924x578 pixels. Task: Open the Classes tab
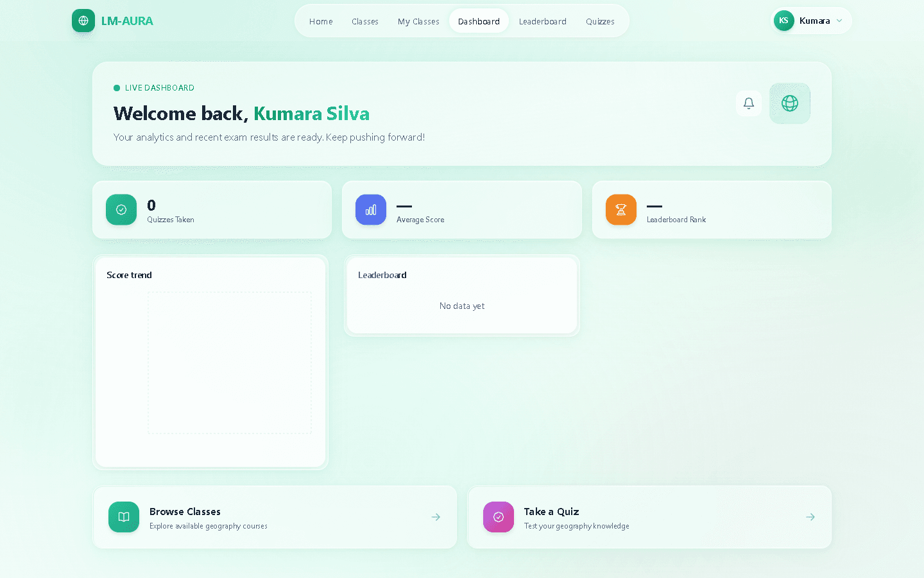point(365,21)
